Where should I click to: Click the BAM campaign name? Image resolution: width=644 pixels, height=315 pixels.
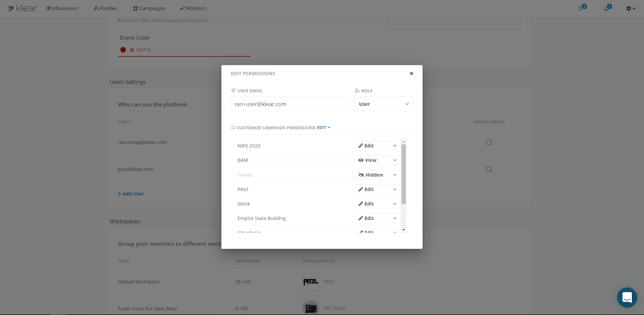pos(243,160)
